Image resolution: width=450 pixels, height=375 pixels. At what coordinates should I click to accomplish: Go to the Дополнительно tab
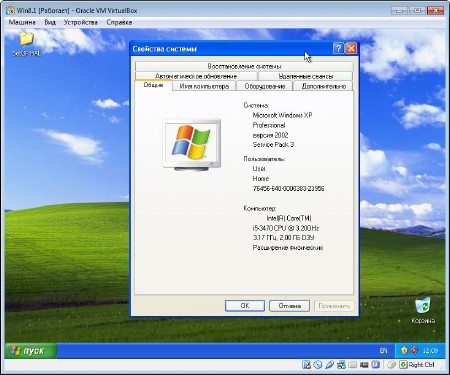tap(323, 86)
